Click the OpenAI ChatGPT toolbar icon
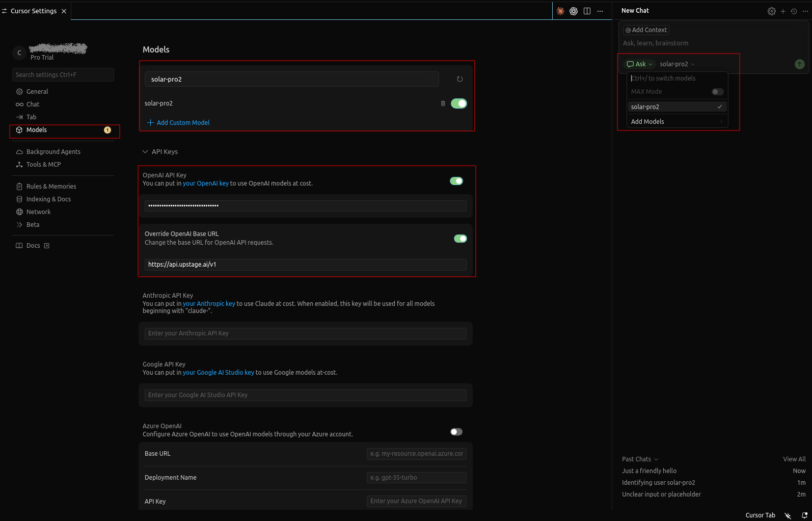The image size is (812, 521). click(x=574, y=11)
